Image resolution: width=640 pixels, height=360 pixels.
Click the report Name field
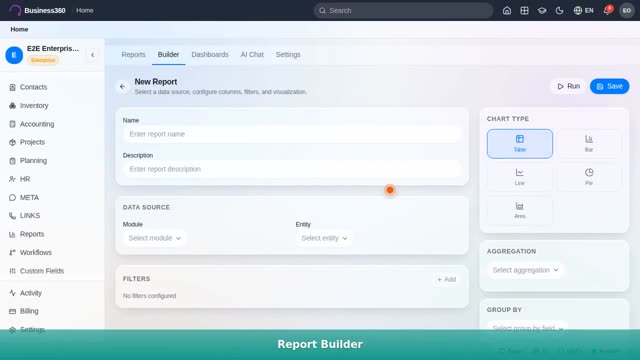pos(292,134)
